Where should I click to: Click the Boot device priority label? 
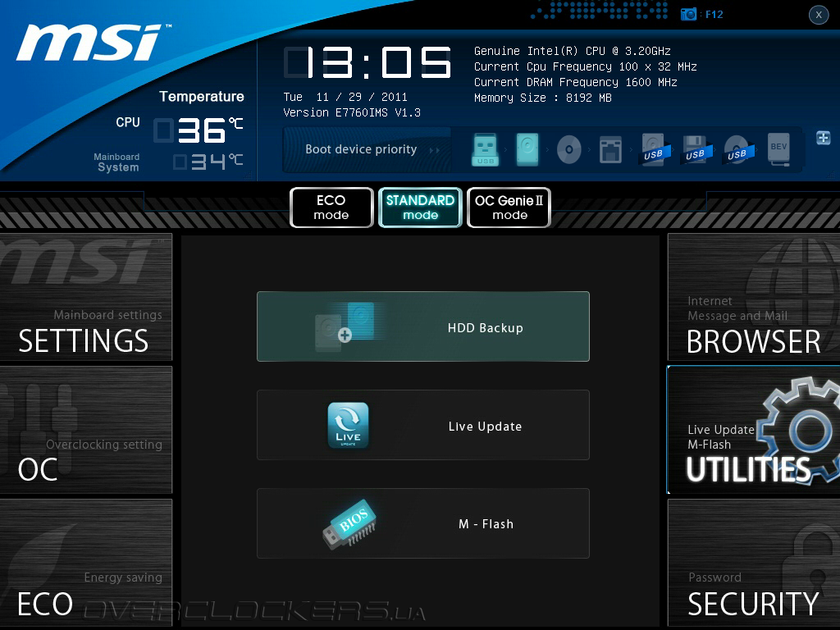361,149
